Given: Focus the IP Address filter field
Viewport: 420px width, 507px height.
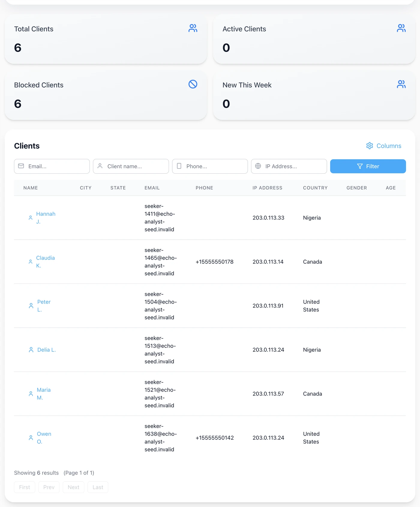Looking at the screenshot, I should pyautogui.click(x=289, y=166).
